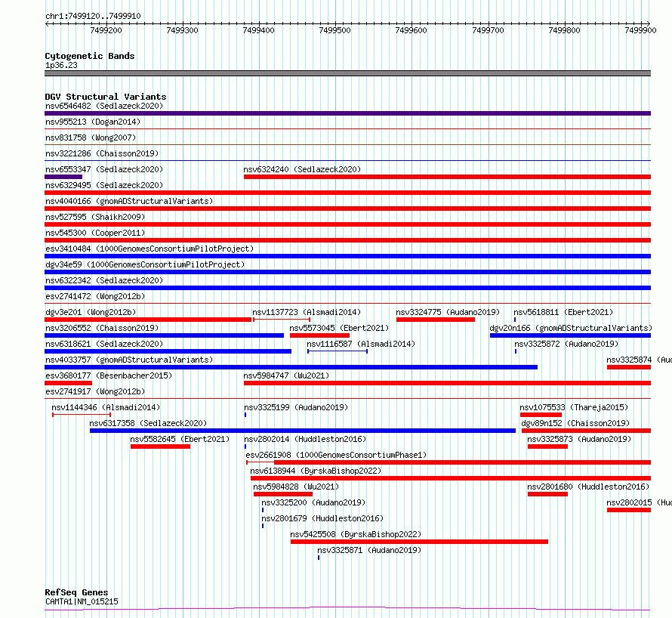Select nsv6138944 (ByrskaBishop2022) label
This screenshot has width=672, height=618.
tap(316, 471)
